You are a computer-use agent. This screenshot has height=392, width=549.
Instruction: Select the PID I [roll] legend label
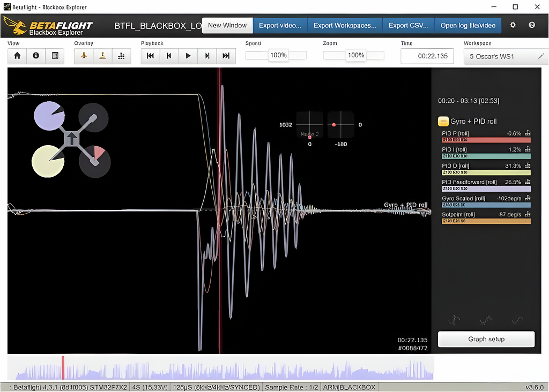[454, 149]
